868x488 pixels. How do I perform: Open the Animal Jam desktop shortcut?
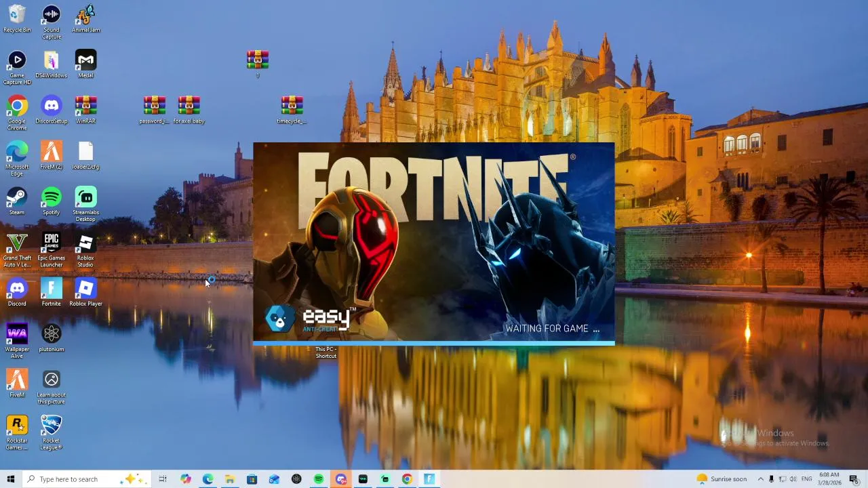coord(85,19)
